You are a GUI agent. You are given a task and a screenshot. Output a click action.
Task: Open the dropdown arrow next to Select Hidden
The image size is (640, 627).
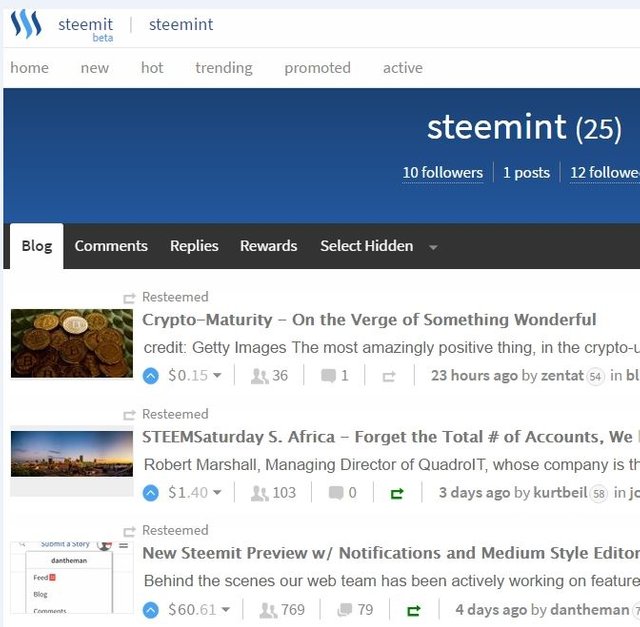(433, 247)
